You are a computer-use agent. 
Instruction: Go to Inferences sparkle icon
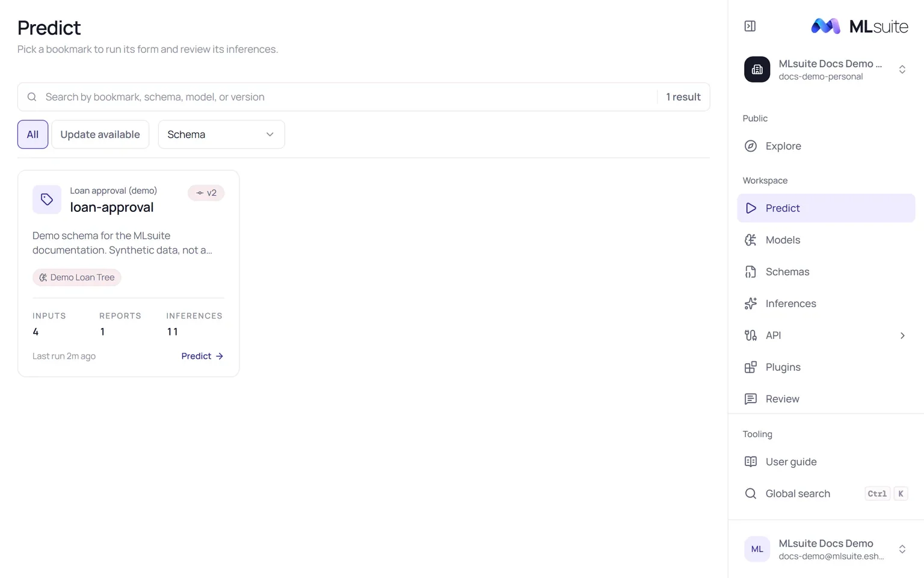coord(750,303)
